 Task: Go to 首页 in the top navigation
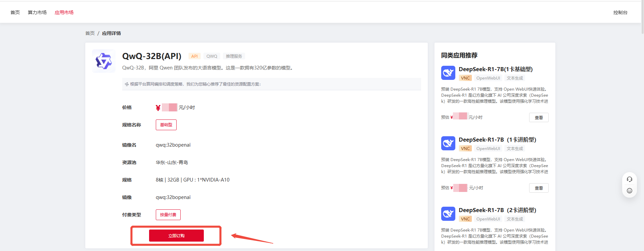15,12
